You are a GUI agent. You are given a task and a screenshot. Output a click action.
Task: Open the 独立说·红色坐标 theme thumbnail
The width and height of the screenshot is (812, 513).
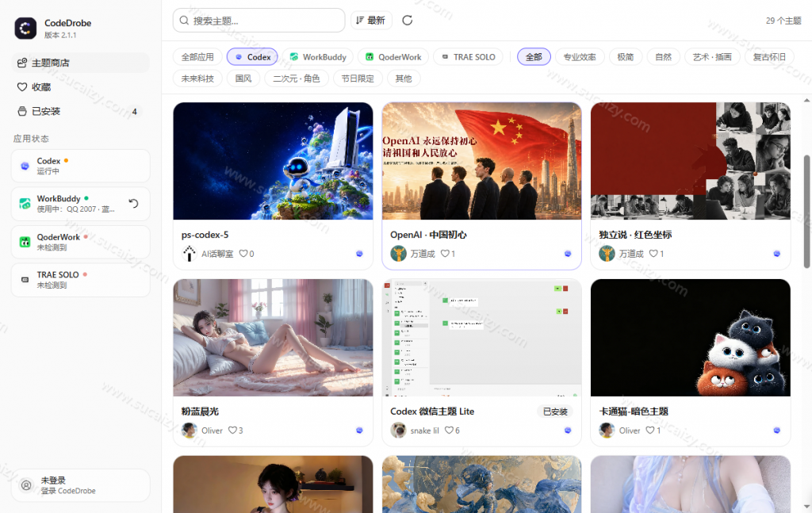691,161
